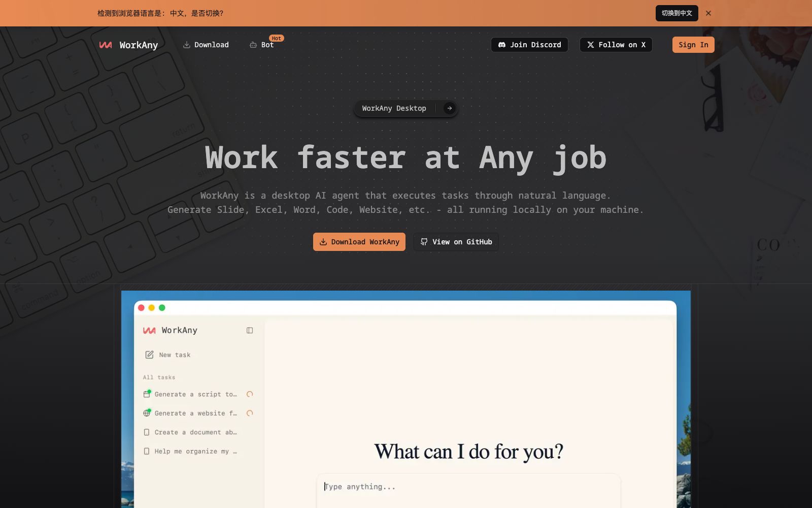
Task: Switch language with 切换到中文 button
Action: pyautogui.click(x=676, y=13)
